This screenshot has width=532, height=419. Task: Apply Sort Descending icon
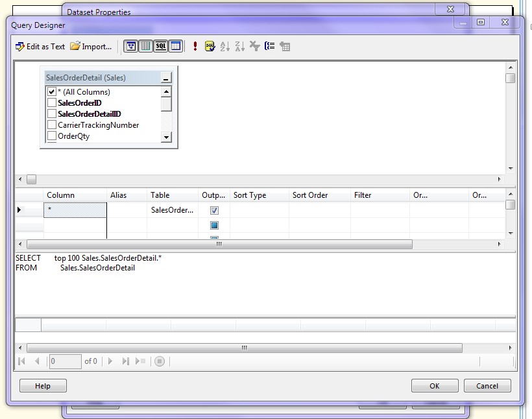pos(239,46)
